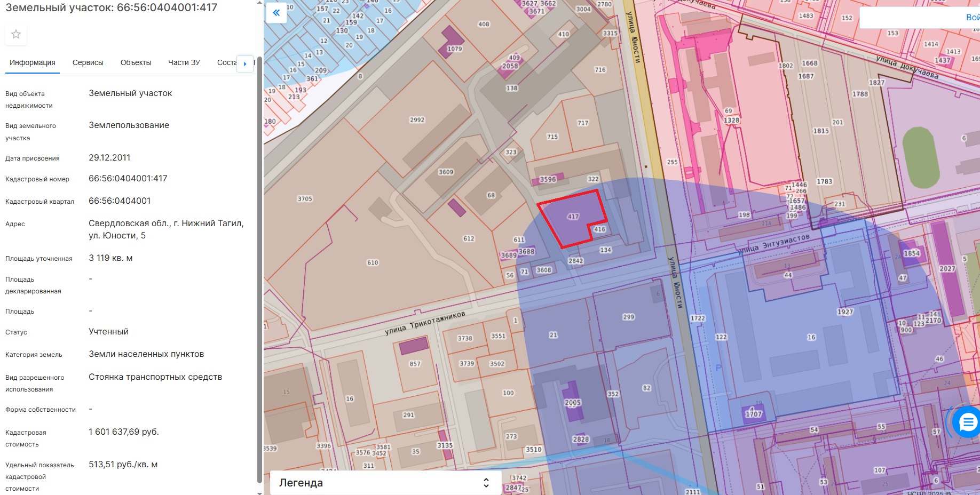Open the chat support bubble
The height and width of the screenshot is (495, 980).
[x=967, y=422]
